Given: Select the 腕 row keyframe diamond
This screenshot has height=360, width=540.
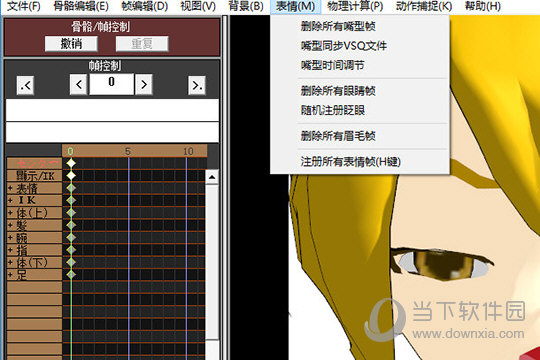Looking at the screenshot, I should pyautogui.click(x=71, y=237).
